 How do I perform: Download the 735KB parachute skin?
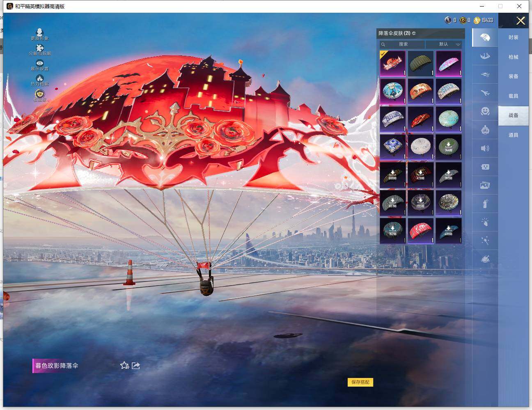[x=421, y=203]
